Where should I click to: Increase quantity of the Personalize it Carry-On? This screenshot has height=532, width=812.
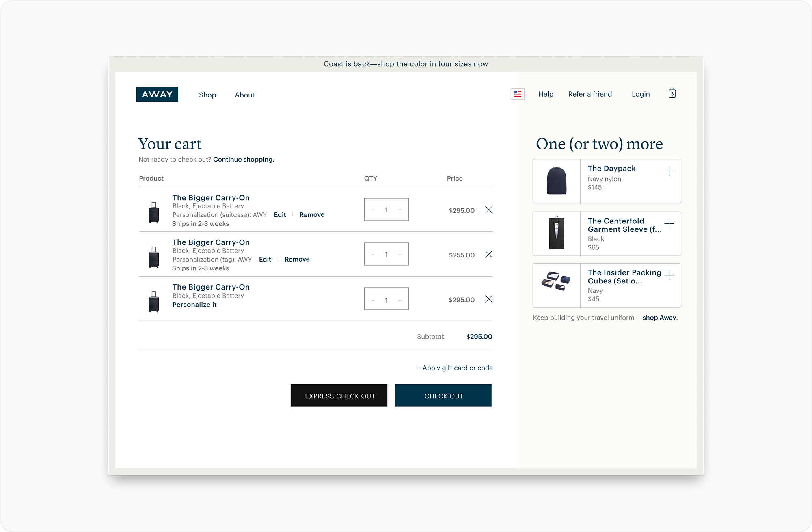pyautogui.click(x=400, y=300)
